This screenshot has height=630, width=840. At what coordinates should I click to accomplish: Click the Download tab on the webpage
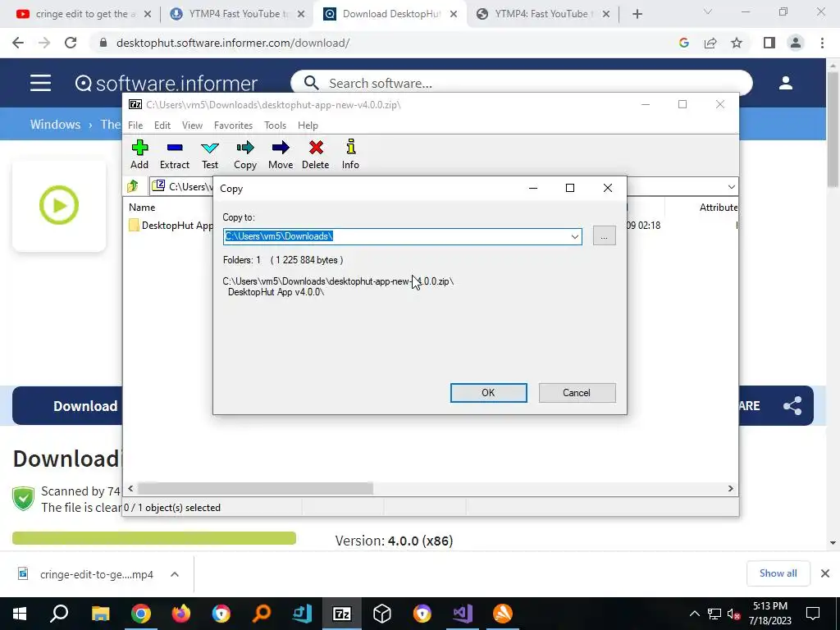point(85,406)
